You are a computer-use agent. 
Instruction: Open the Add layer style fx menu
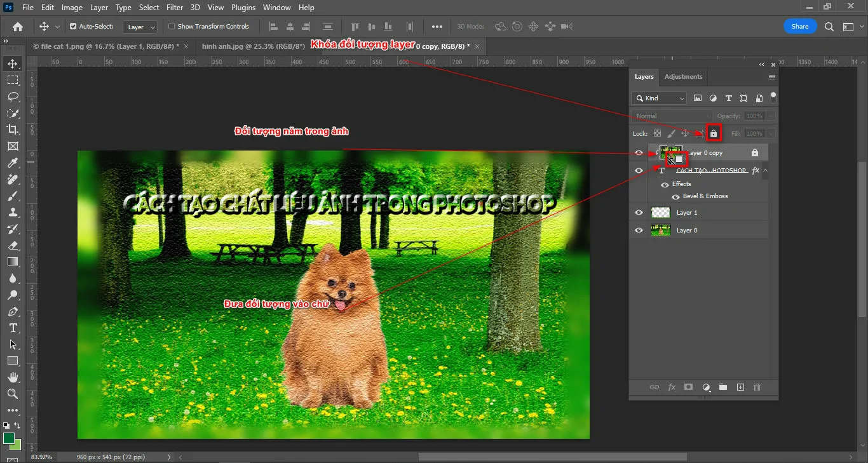pyautogui.click(x=672, y=387)
